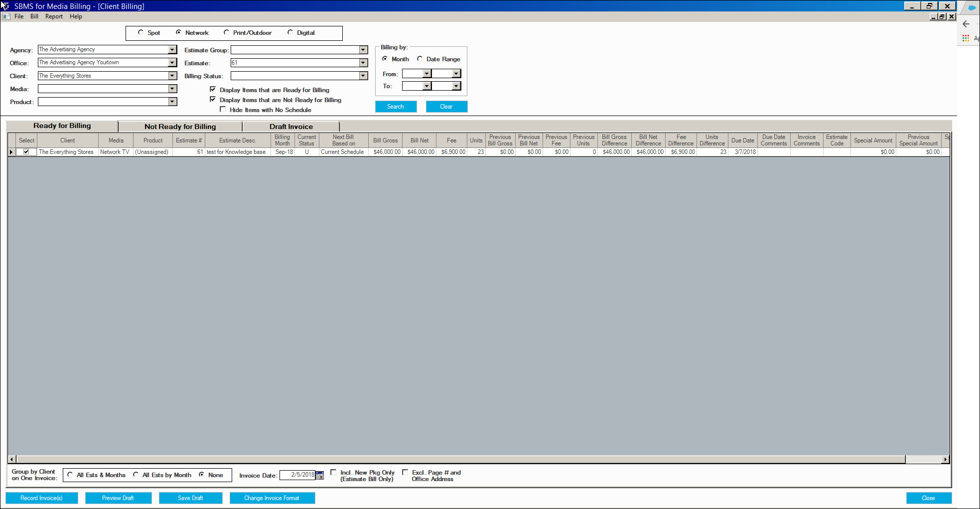Open the File menu
Viewport: 980px width, 509px height.
[x=19, y=16]
